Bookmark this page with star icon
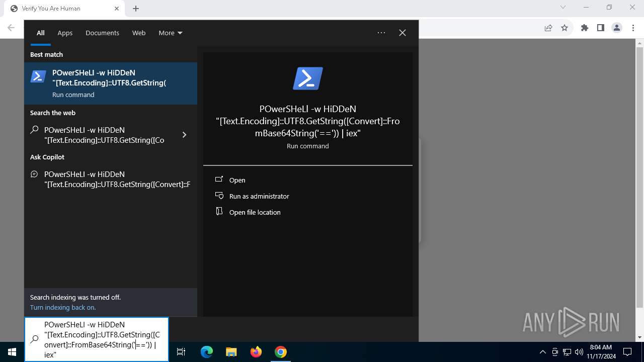Screen dimensions: 644x362 click(565, 28)
